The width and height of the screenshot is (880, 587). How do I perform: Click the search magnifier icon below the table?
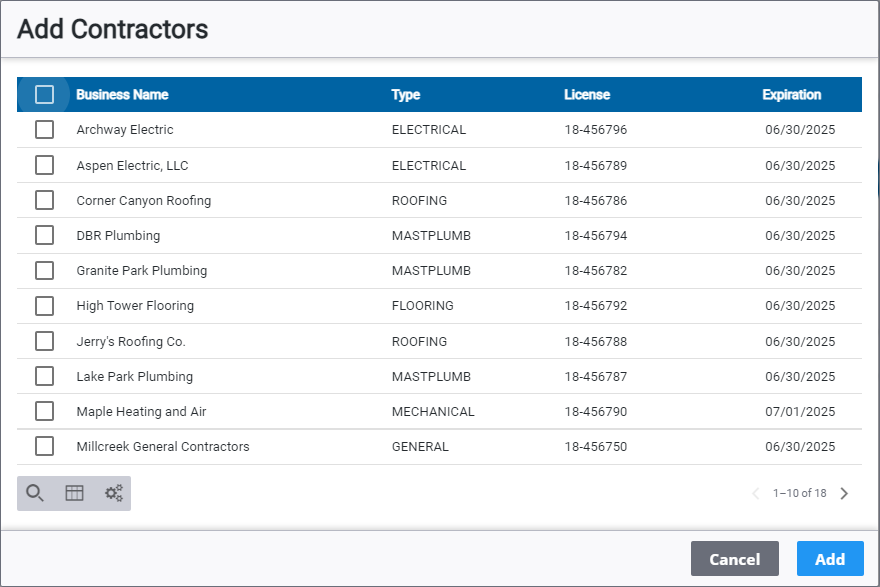[35, 493]
